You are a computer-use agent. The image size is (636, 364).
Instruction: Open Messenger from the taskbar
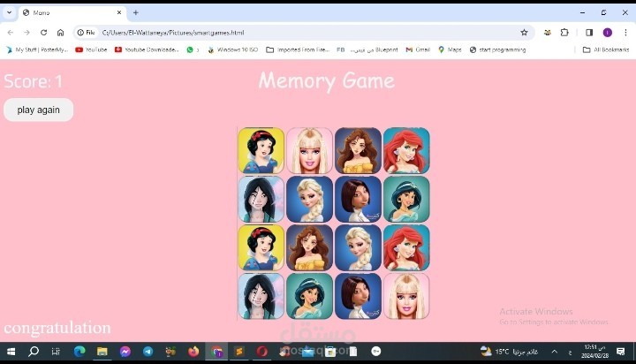coord(125,352)
